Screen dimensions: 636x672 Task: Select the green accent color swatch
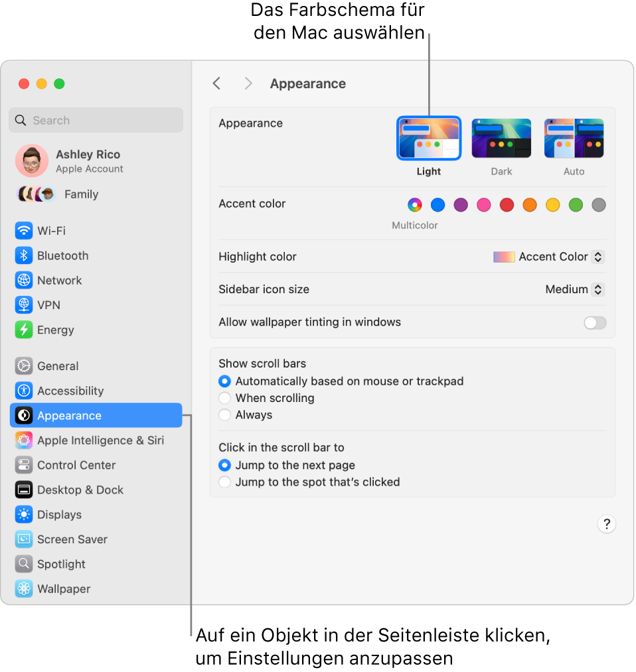[576, 205]
